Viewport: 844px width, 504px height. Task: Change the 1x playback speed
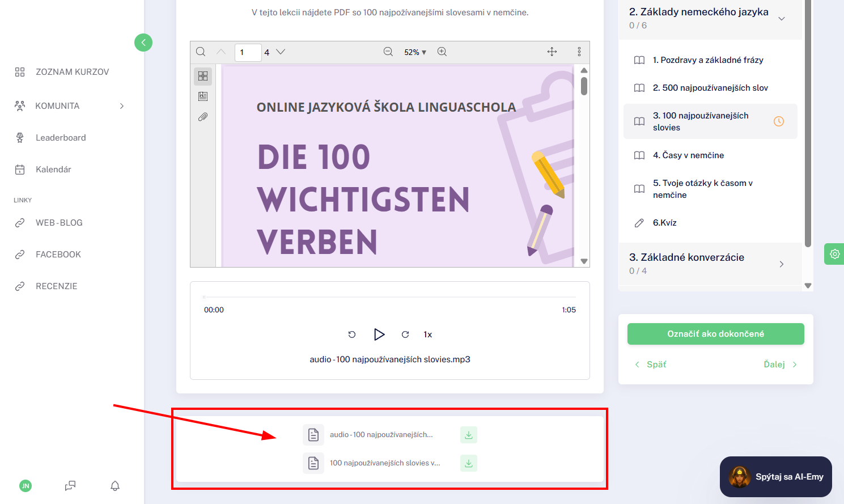coord(428,334)
